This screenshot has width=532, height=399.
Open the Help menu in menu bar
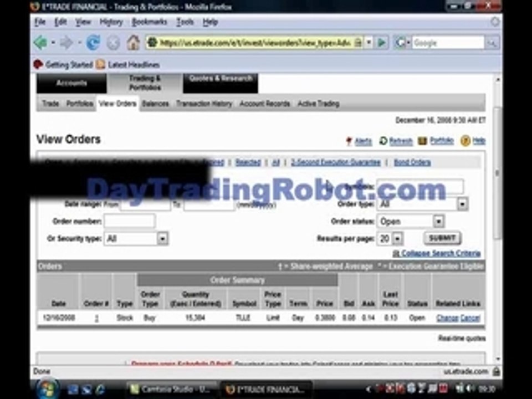click(x=210, y=22)
